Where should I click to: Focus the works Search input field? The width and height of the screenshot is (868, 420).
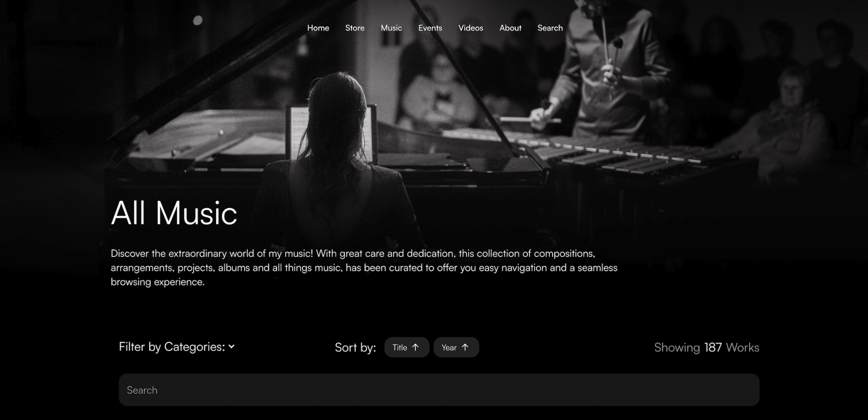(x=439, y=390)
